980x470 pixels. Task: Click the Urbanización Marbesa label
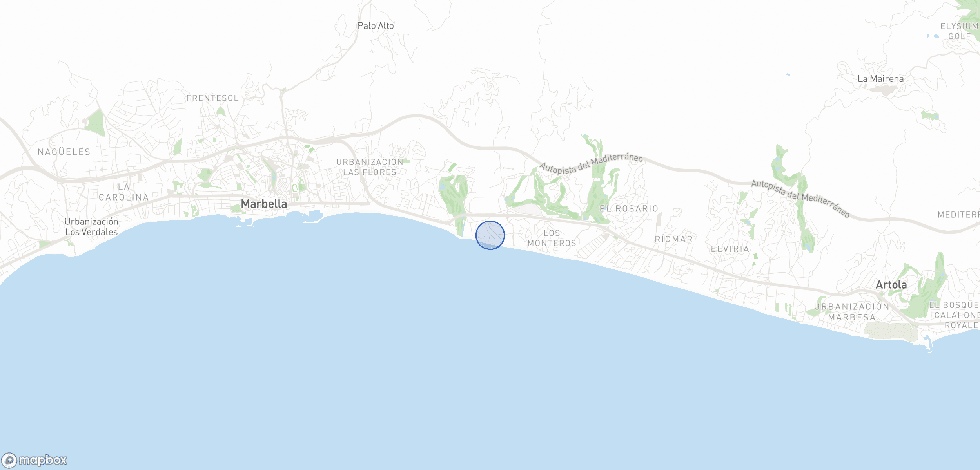coord(852,312)
